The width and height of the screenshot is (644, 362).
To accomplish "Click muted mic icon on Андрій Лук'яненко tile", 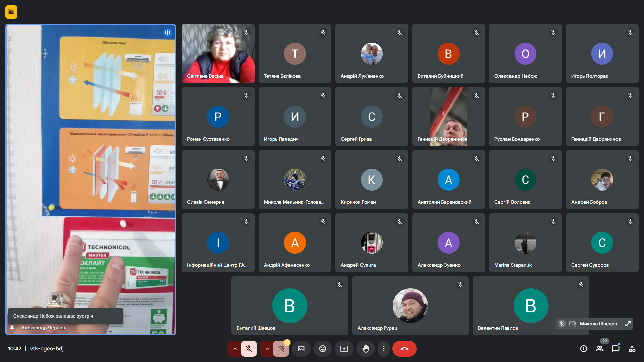I will (x=400, y=33).
